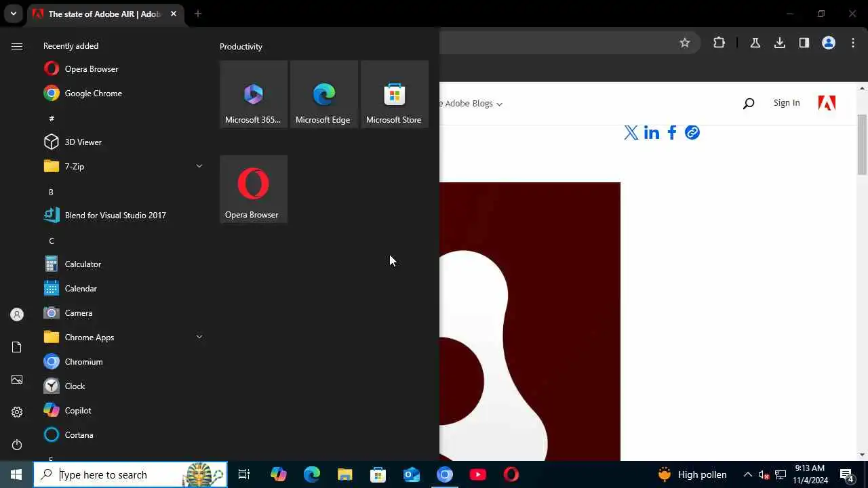Open Documents from Start sidebar
The width and height of the screenshot is (868, 488).
click(17, 347)
